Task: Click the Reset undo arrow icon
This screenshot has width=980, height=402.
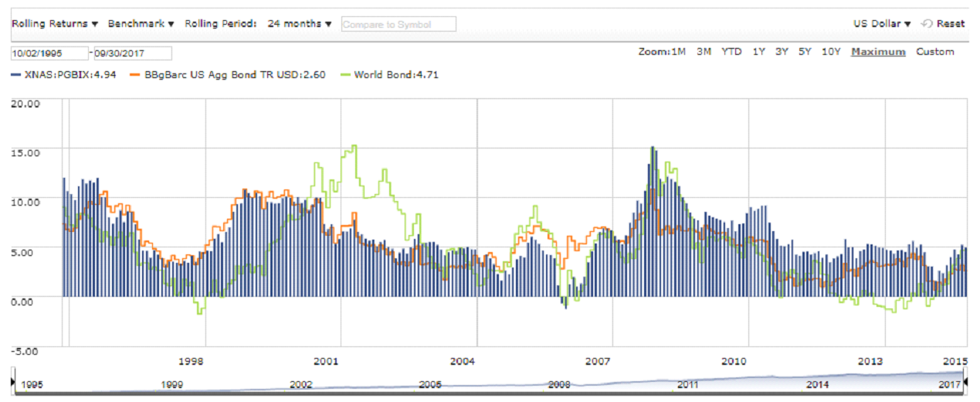Action: [927, 24]
